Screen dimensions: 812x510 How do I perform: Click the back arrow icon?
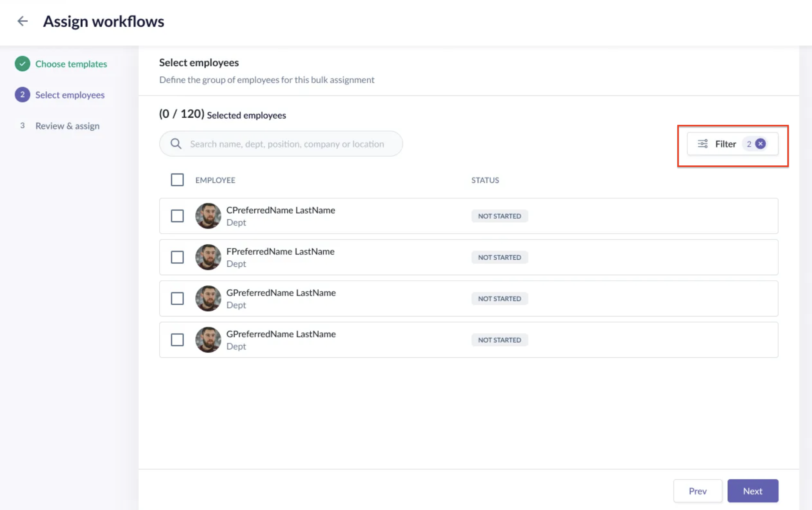pos(23,21)
